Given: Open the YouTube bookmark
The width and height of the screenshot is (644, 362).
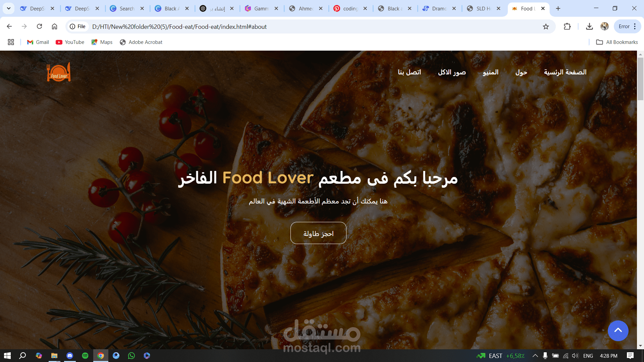Looking at the screenshot, I should [x=70, y=42].
